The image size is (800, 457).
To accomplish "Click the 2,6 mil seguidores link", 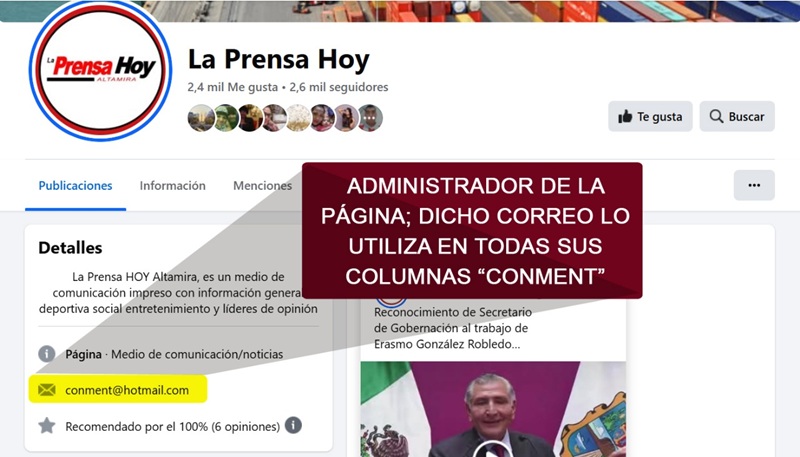I will pyautogui.click(x=339, y=87).
